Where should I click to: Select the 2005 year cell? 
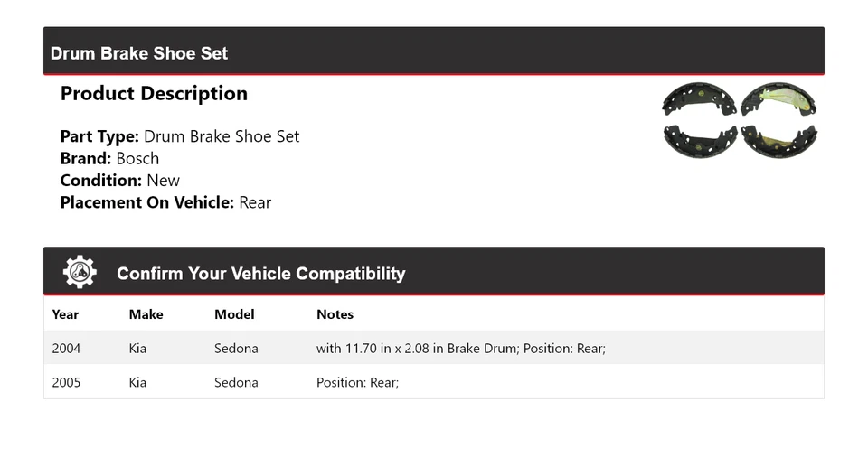(x=66, y=382)
